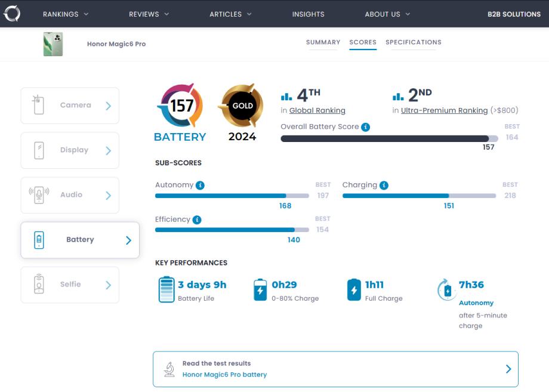Image resolution: width=549 pixels, height=392 pixels.
Task: Click the Overall Battery Score progress bar
Action: [x=389, y=138]
